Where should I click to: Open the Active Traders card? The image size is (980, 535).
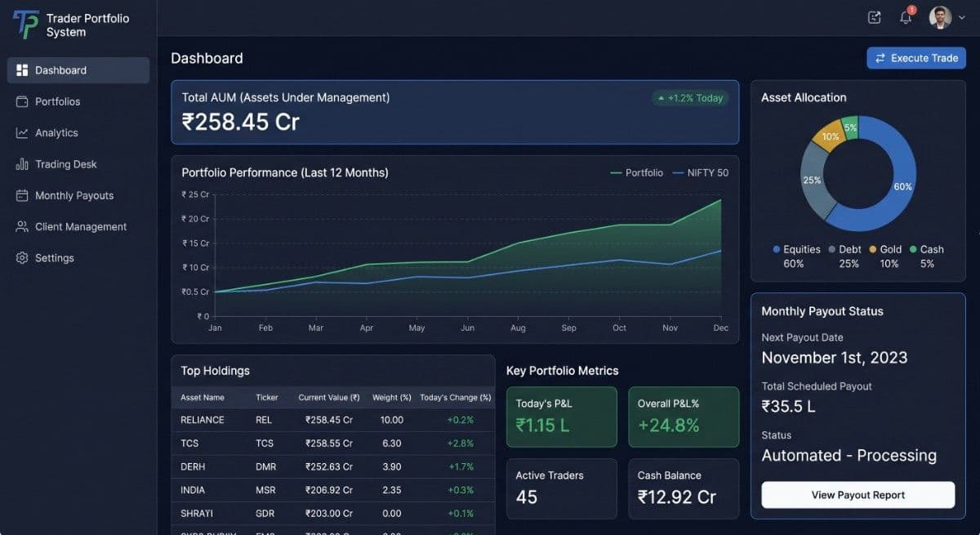[x=561, y=488]
